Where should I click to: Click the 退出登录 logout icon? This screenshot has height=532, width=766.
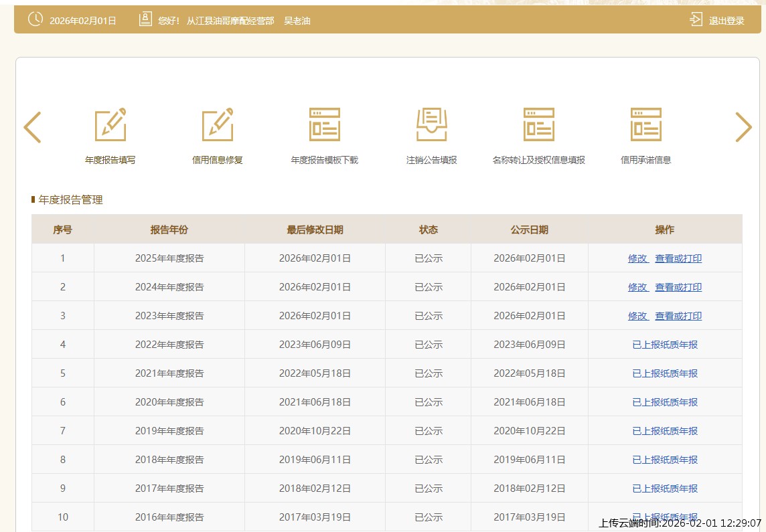[696, 19]
